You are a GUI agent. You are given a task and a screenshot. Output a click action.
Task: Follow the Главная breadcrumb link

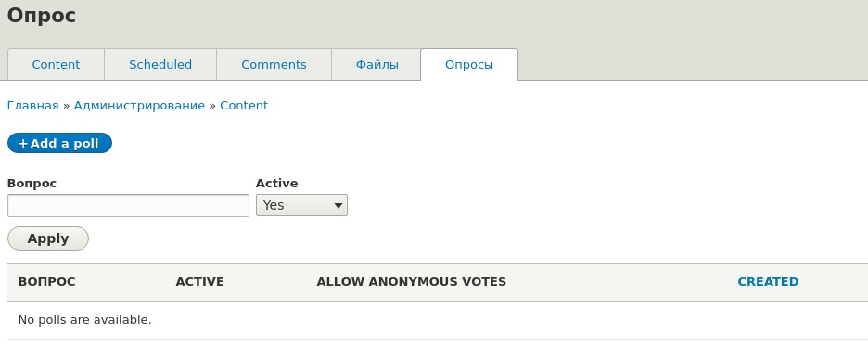click(x=32, y=105)
